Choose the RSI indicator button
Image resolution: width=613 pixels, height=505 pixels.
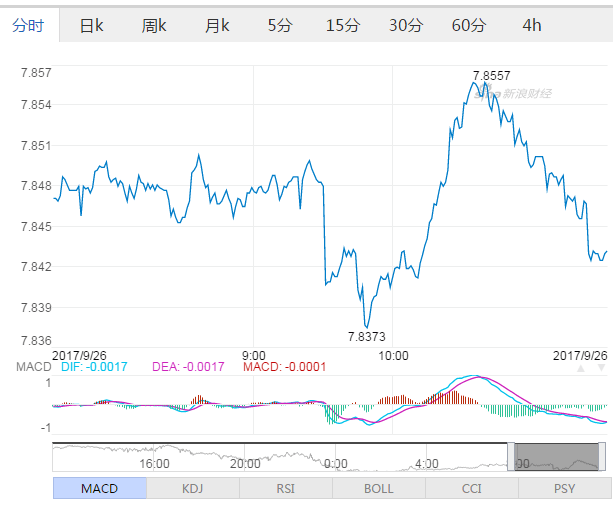(x=286, y=488)
